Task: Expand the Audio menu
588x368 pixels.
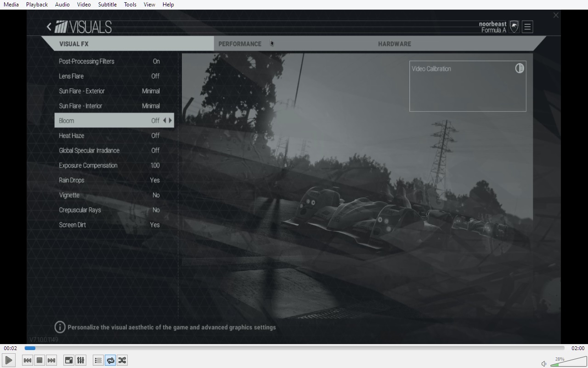Action: click(62, 5)
